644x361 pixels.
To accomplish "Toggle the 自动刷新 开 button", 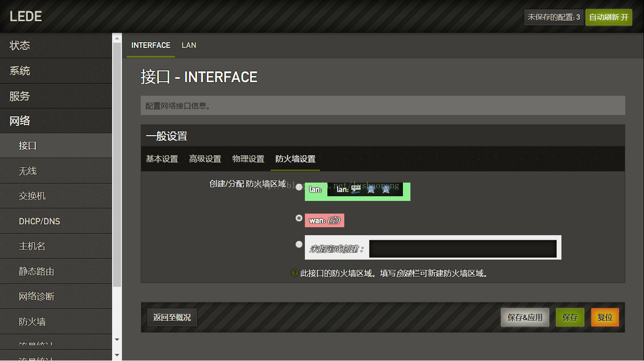I will [x=608, y=17].
